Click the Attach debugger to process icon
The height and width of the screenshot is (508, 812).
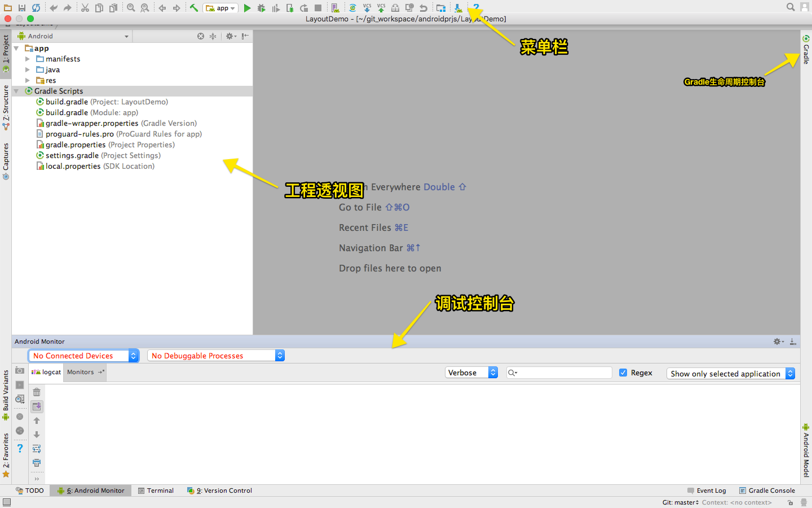coord(290,8)
